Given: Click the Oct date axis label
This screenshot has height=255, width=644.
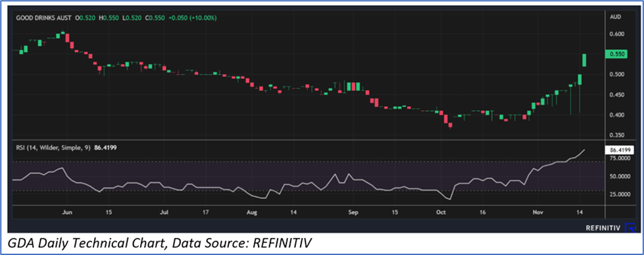Looking at the screenshot, I should (441, 212).
